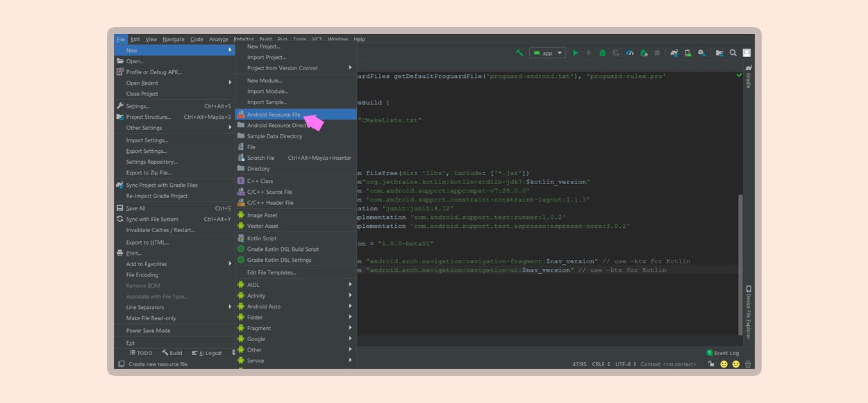Expand Add to Favorites submenu
This screenshot has width=868, height=403.
point(174,264)
